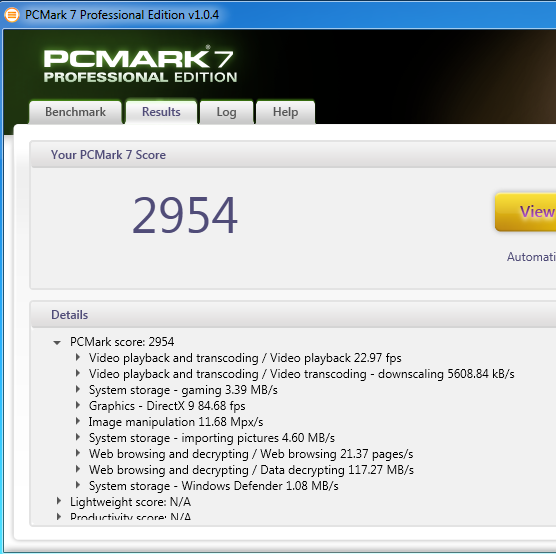Select 'Image manipulation 11.68 Mpx/s' text
Image resolution: width=556 pixels, height=554 pixels.
[x=176, y=422]
